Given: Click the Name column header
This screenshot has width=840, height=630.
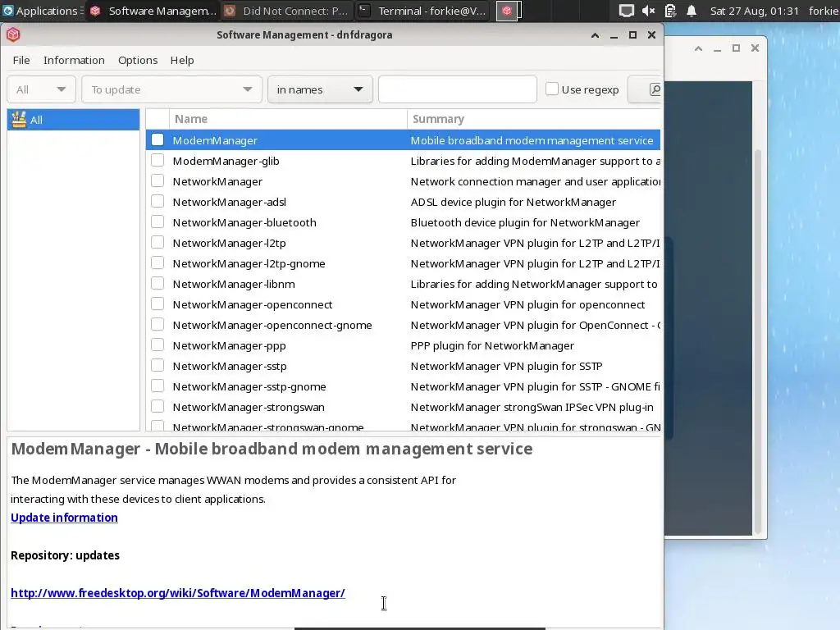Looking at the screenshot, I should (x=288, y=119).
